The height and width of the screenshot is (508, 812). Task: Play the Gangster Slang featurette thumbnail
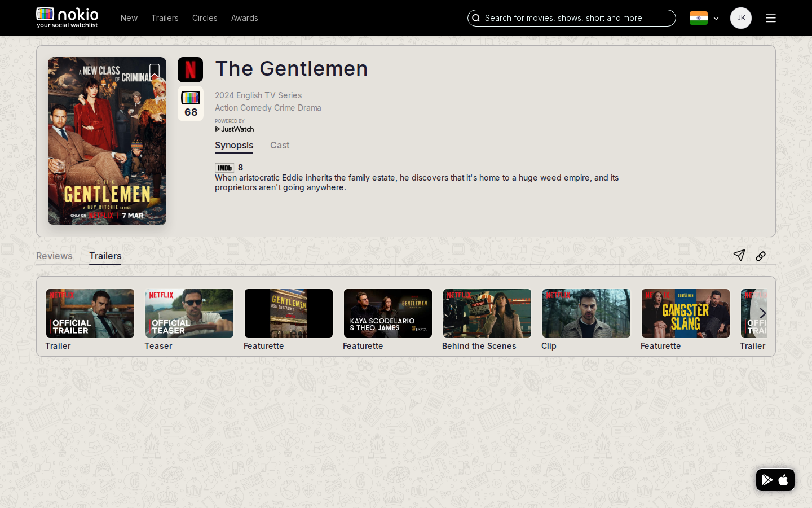[686, 313]
